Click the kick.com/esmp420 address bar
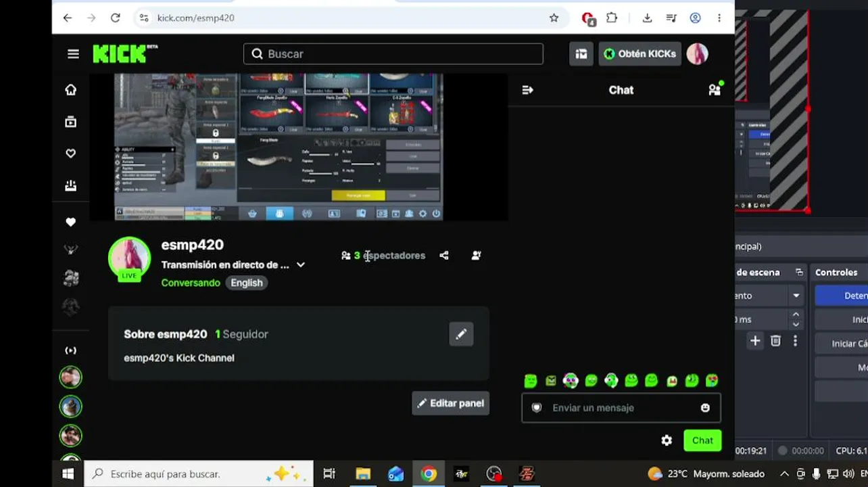 click(350, 18)
